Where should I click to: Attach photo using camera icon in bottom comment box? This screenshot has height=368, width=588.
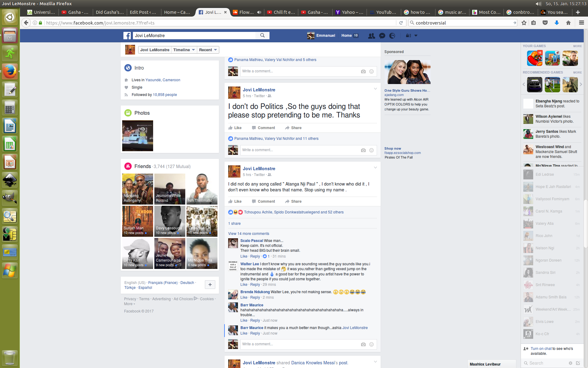[363, 344]
